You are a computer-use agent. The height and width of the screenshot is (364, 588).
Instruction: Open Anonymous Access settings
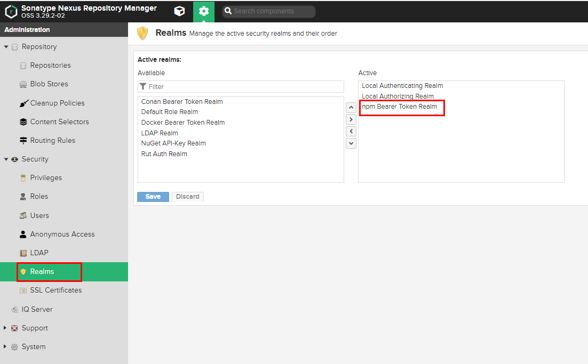pos(62,234)
